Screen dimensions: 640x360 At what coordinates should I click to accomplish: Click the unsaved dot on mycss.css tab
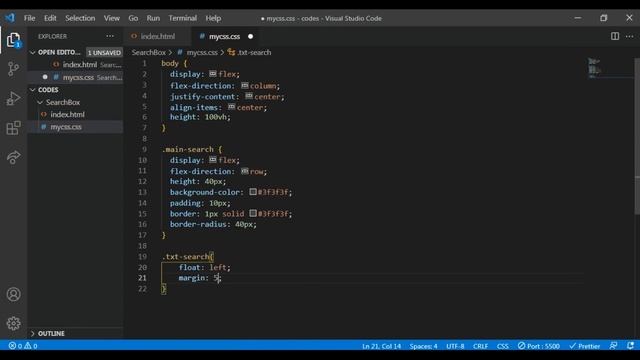pos(250,36)
